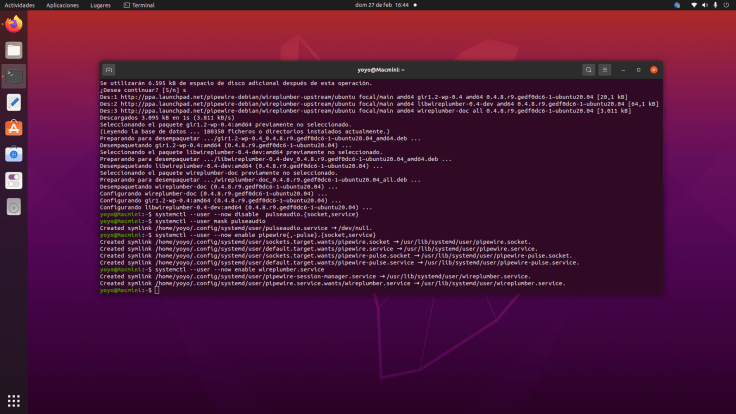Open the Tweaks toggle-switch app in dock

tap(14, 180)
